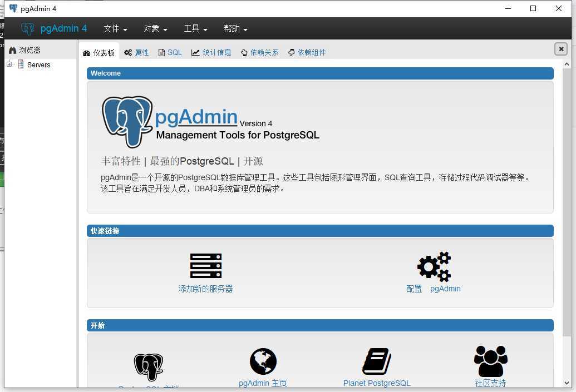Switch to the SQL tab
The width and height of the screenshot is (576, 392).
coord(170,52)
